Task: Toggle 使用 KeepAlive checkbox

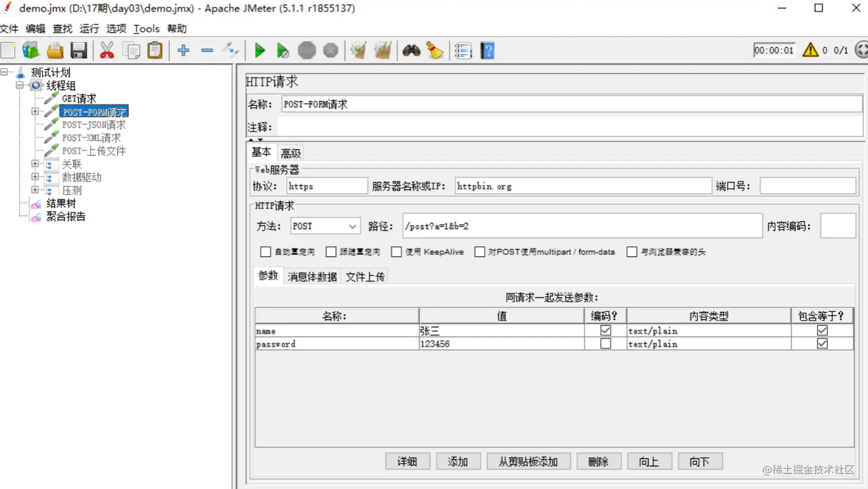Action: [x=396, y=252]
